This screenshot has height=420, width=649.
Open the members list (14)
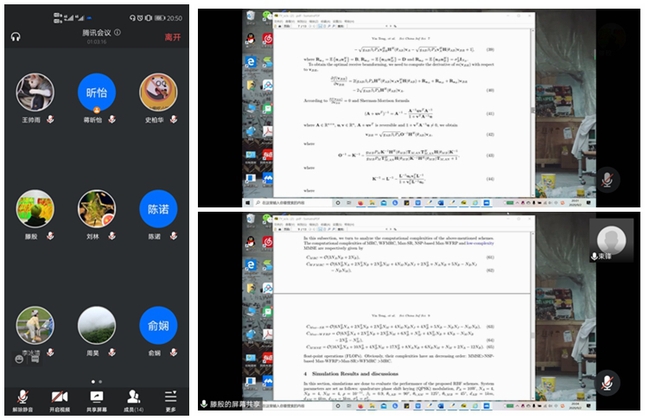click(133, 397)
